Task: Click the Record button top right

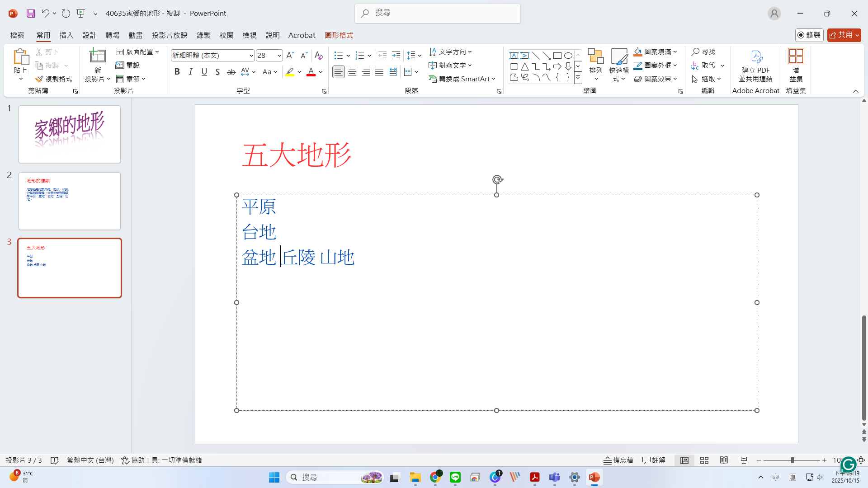Action: click(x=809, y=35)
